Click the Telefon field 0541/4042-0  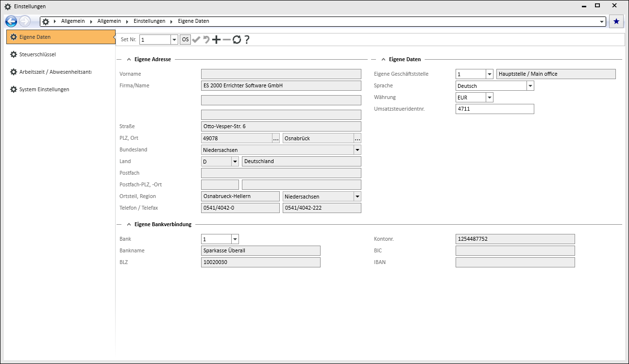[x=240, y=208]
